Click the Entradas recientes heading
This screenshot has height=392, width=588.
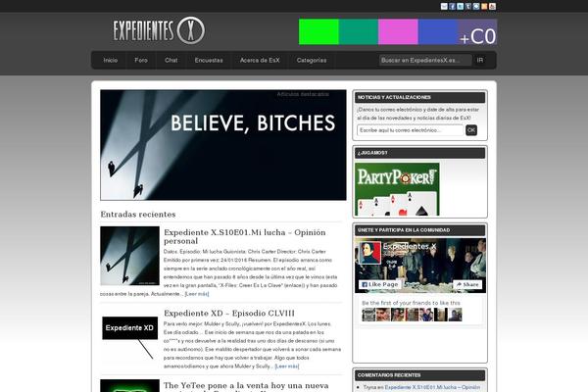click(x=138, y=215)
